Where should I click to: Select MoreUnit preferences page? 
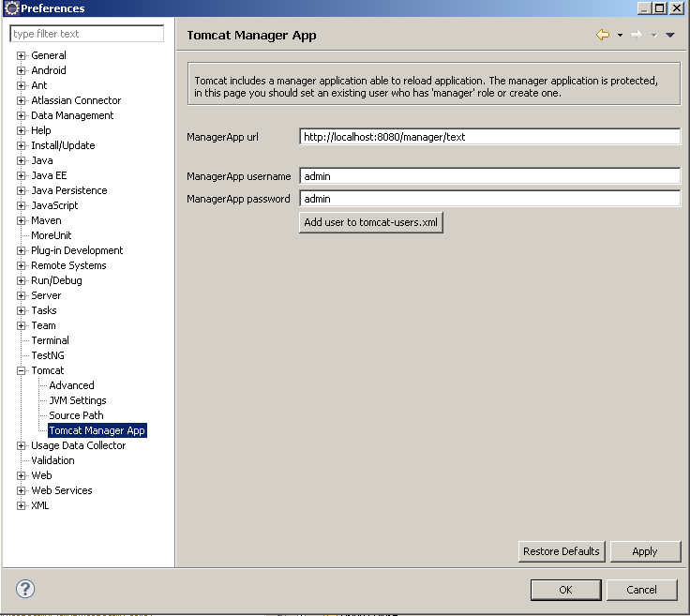pyautogui.click(x=51, y=235)
